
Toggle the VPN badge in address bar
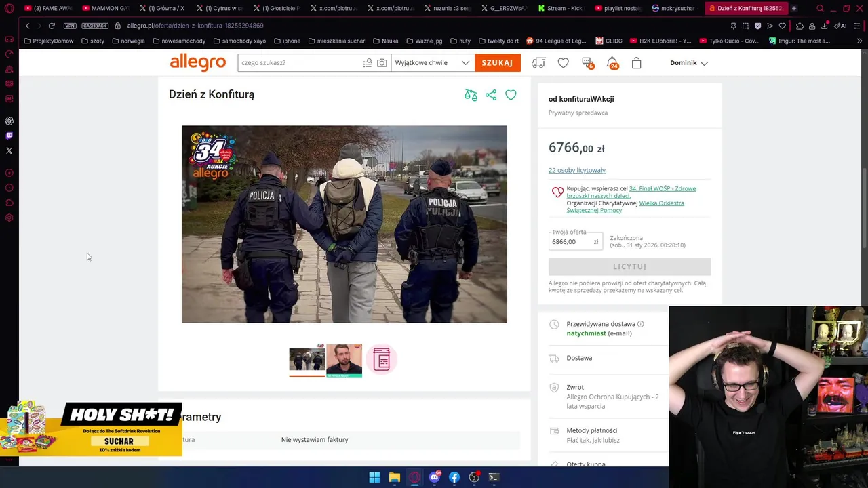click(70, 26)
